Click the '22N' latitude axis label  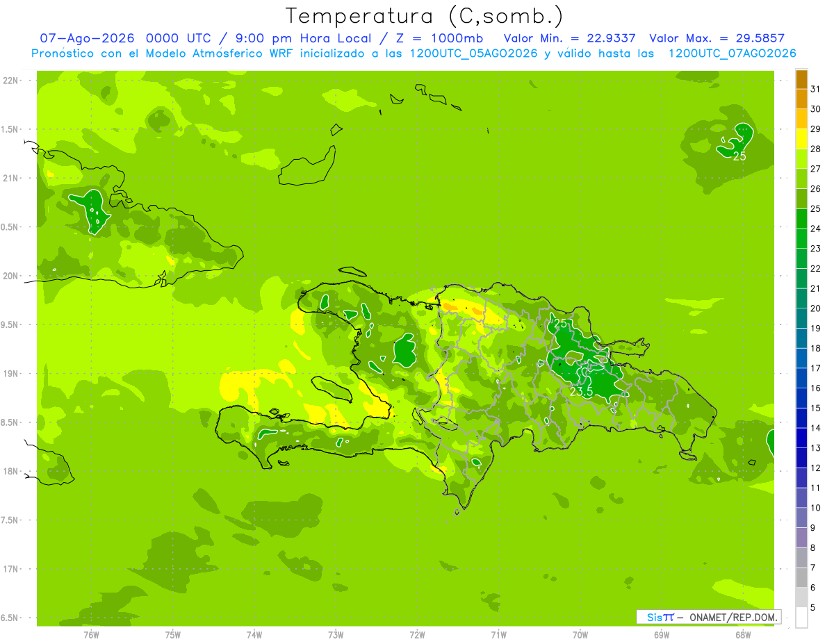(x=10, y=81)
